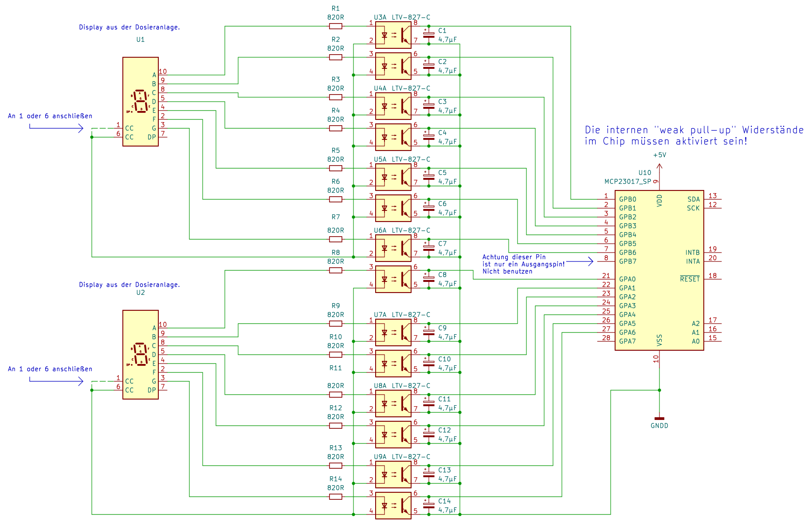Click the C3 capacitor symbol
812x526 pixels.
[429, 106]
